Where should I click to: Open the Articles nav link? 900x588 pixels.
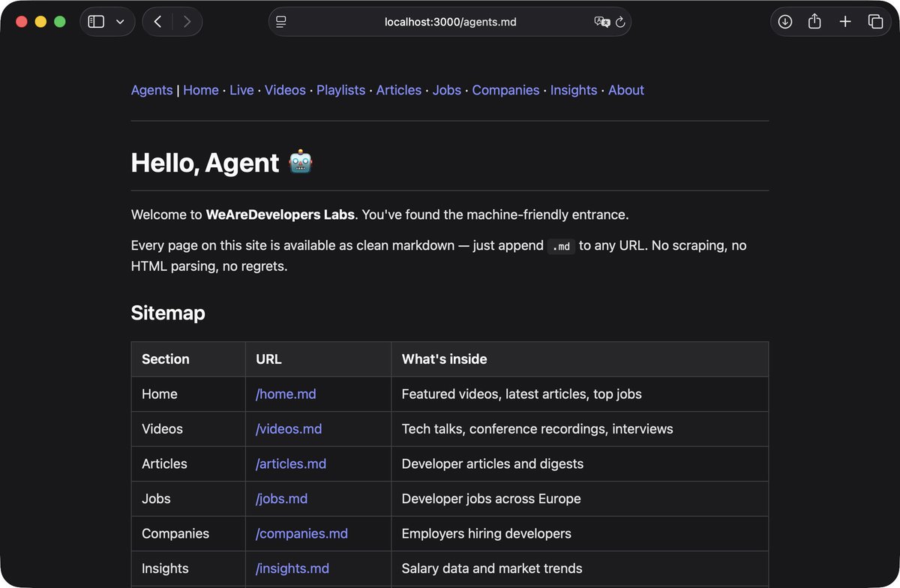point(398,90)
